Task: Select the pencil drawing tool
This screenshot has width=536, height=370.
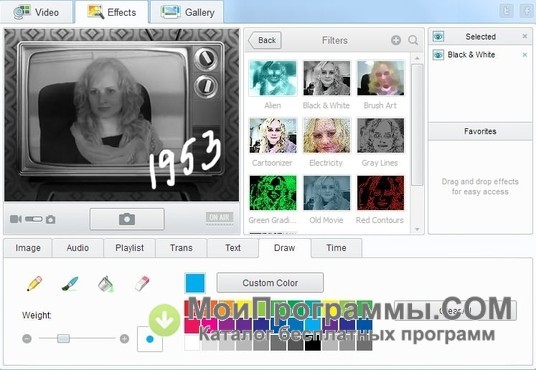Action: tap(35, 283)
